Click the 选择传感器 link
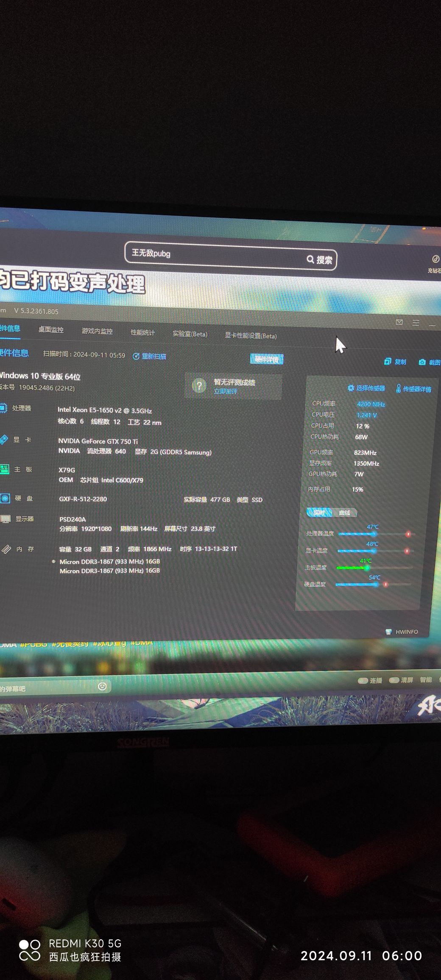441x980 pixels. point(371,388)
